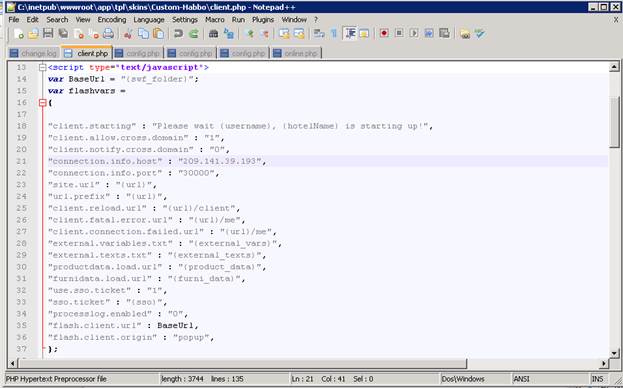Click the vertical scrollbar up arrow
Image resolution: width=623 pixels, height=388 pixels.
point(614,67)
